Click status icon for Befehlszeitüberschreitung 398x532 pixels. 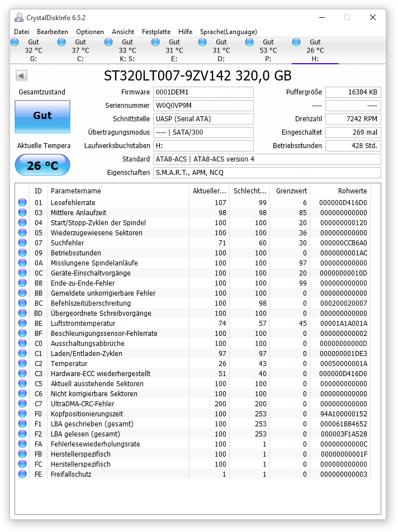(x=22, y=303)
